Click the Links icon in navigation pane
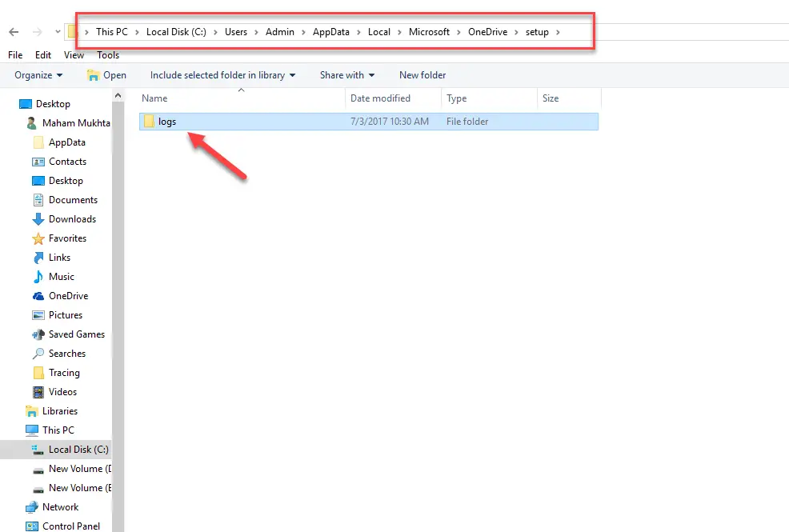Screen dimensions: 789x532 (38, 258)
